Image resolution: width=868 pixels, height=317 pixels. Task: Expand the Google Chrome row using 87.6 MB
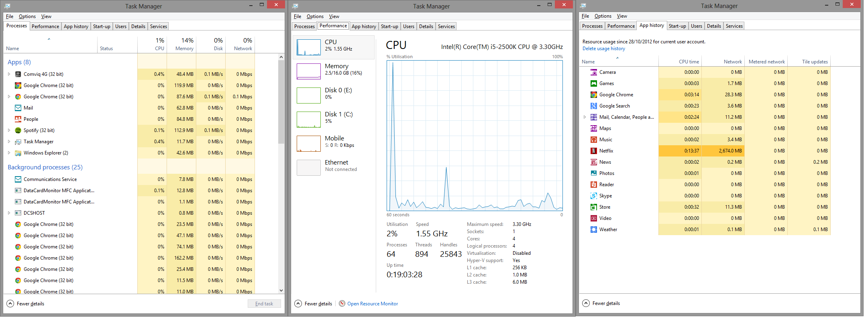(9, 97)
